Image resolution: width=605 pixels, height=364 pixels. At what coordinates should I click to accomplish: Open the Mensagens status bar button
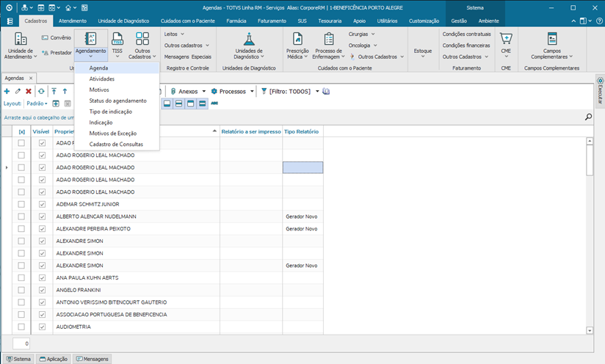pyautogui.click(x=93, y=359)
